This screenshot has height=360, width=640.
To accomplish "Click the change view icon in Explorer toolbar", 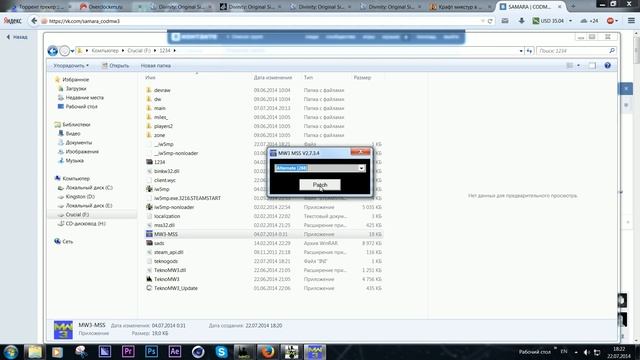I will tap(570, 65).
